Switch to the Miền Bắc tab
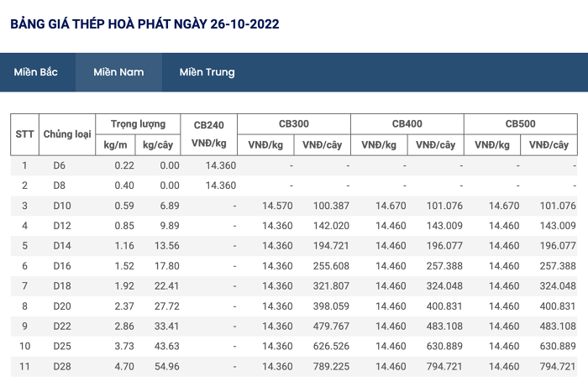The width and height of the screenshot is (588, 387). click(x=35, y=72)
